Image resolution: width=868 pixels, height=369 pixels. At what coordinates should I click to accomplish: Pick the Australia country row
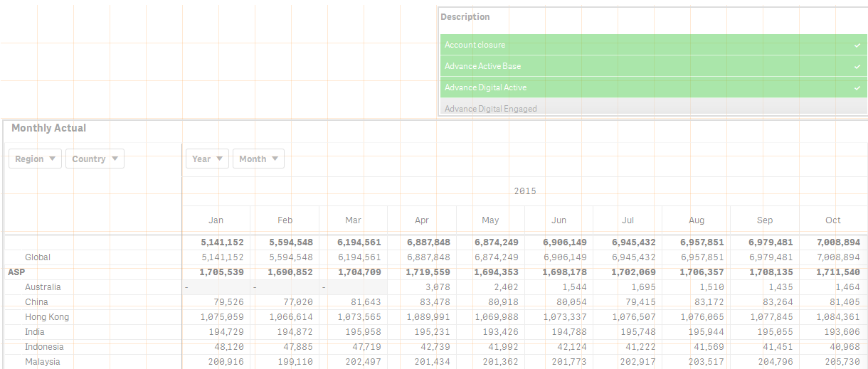[x=43, y=287]
